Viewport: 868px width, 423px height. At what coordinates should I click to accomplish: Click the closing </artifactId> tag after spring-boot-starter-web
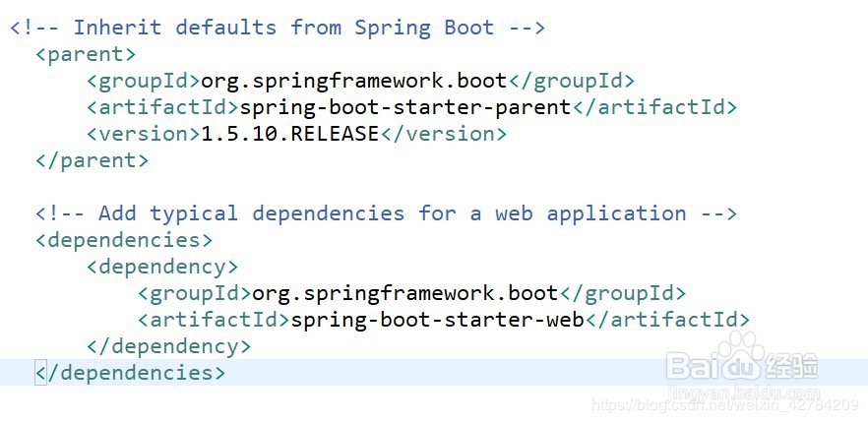[667, 320]
